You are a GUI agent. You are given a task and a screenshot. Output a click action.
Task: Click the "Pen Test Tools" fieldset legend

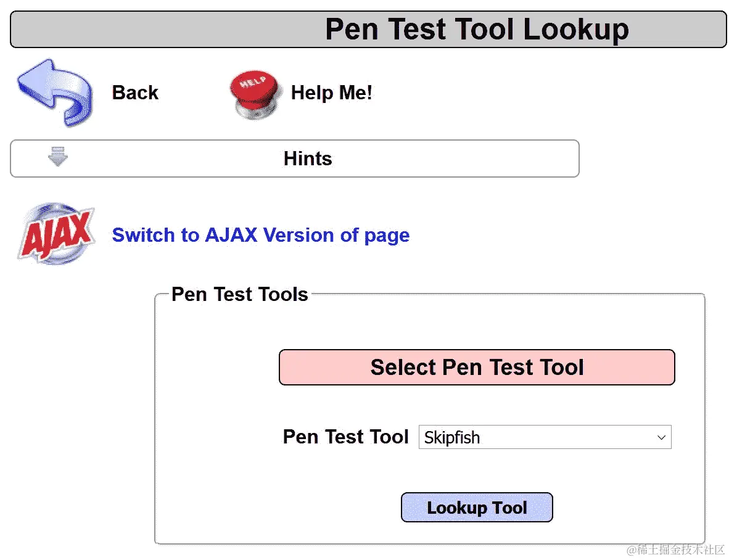(x=240, y=294)
